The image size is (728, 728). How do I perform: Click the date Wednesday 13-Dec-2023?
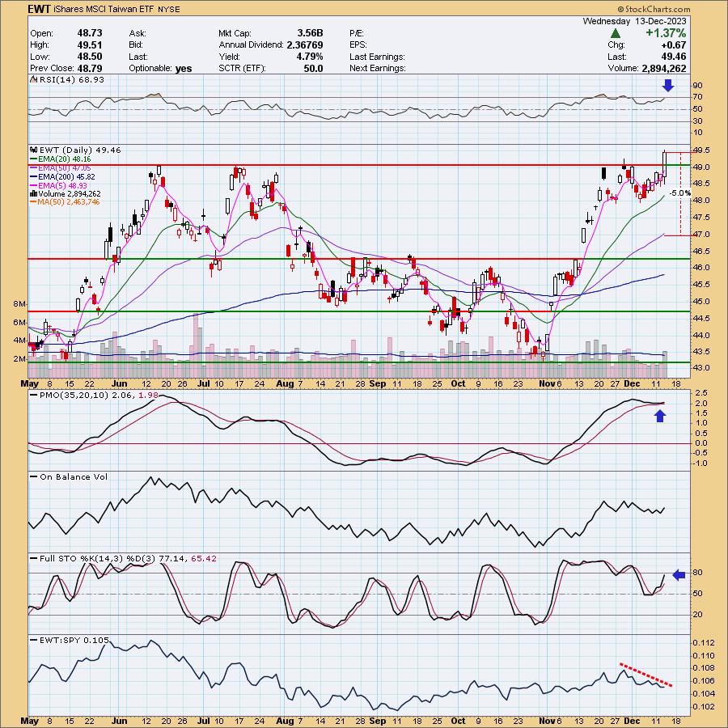(634, 21)
